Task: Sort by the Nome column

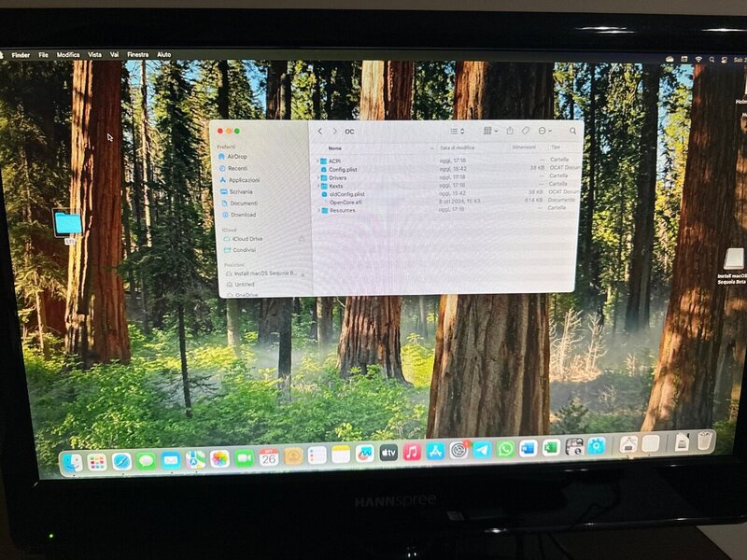Action: 335,148
